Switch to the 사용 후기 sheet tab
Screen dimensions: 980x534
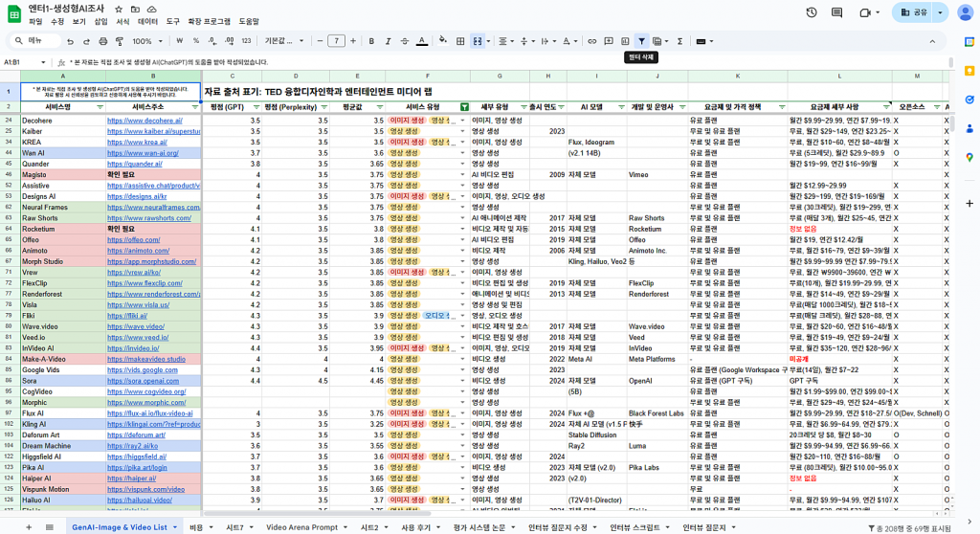point(415,527)
